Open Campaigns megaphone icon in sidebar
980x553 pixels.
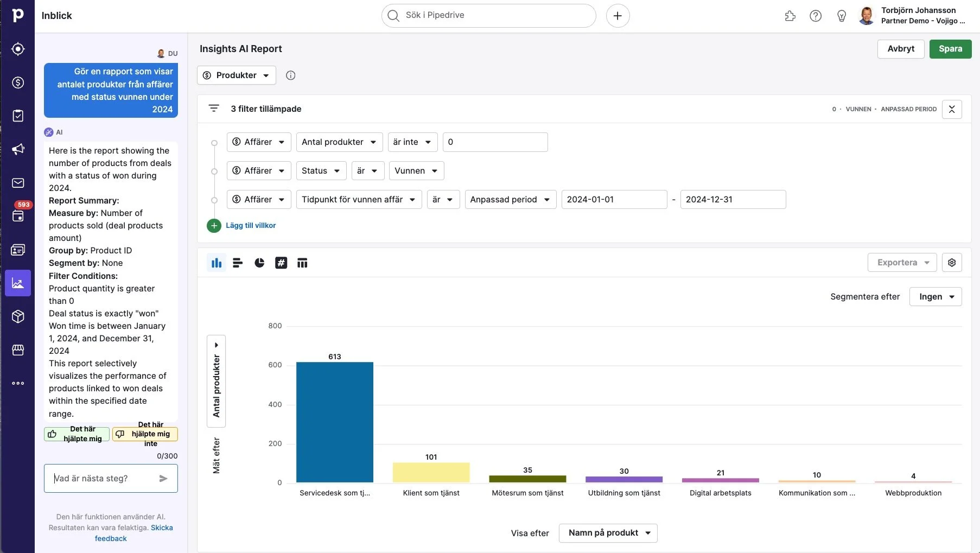click(x=18, y=149)
